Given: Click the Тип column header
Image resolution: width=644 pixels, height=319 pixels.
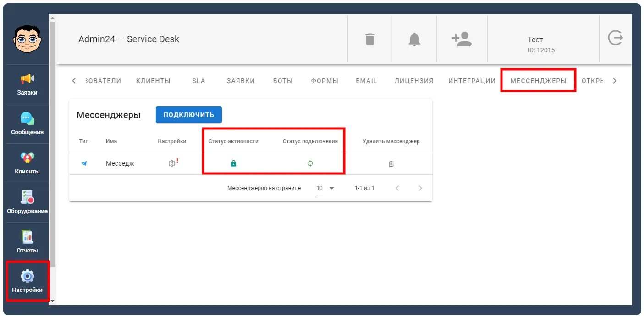Looking at the screenshot, I should click(84, 141).
